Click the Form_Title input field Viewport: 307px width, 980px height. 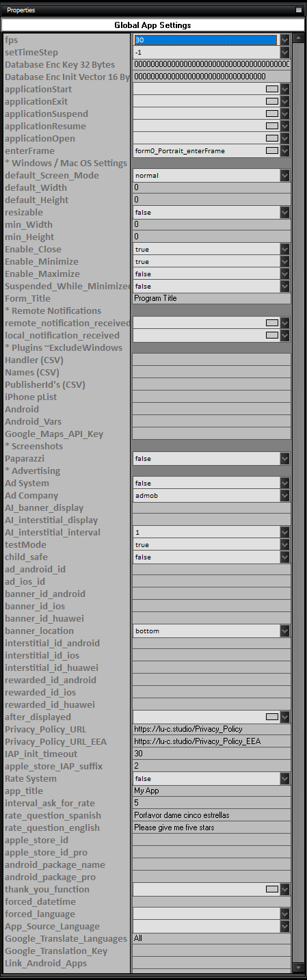(211, 299)
